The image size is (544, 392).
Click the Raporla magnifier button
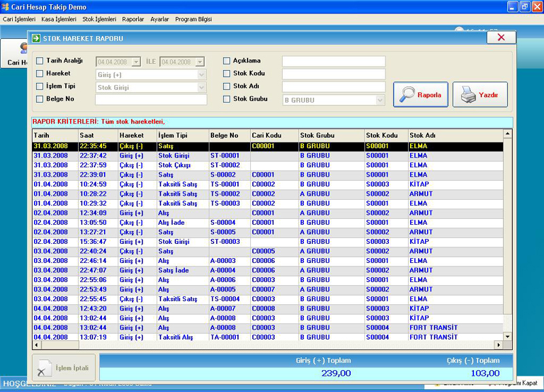point(420,95)
